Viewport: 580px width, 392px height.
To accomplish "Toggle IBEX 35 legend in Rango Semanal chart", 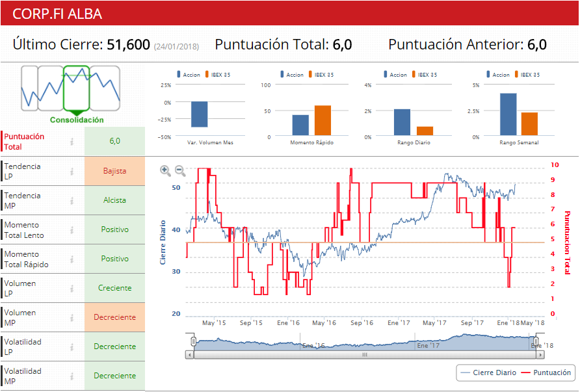I will point(527,74).
